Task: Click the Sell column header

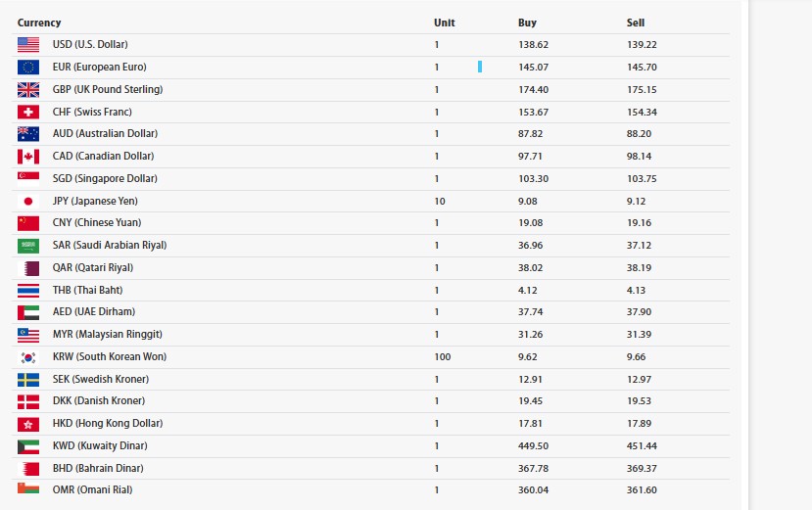Action: click(x=636, y=23)
